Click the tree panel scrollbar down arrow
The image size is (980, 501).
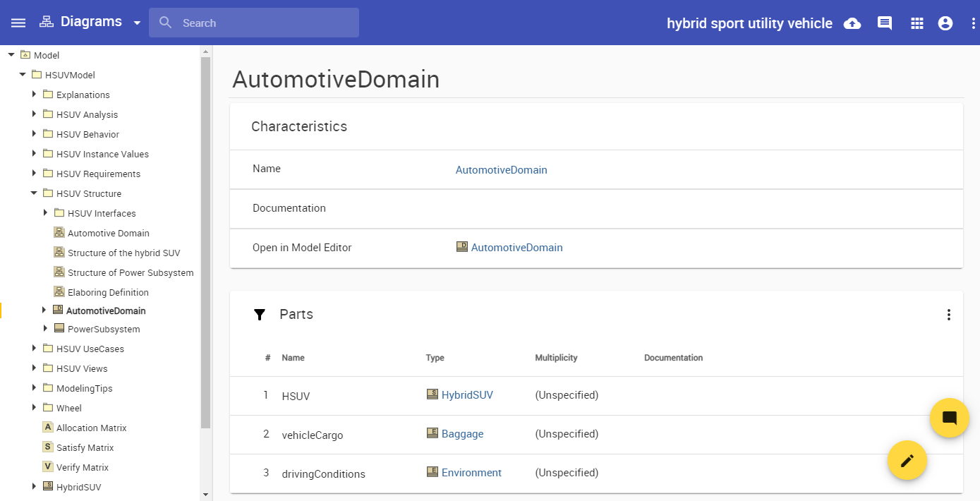tap(205, 495)
